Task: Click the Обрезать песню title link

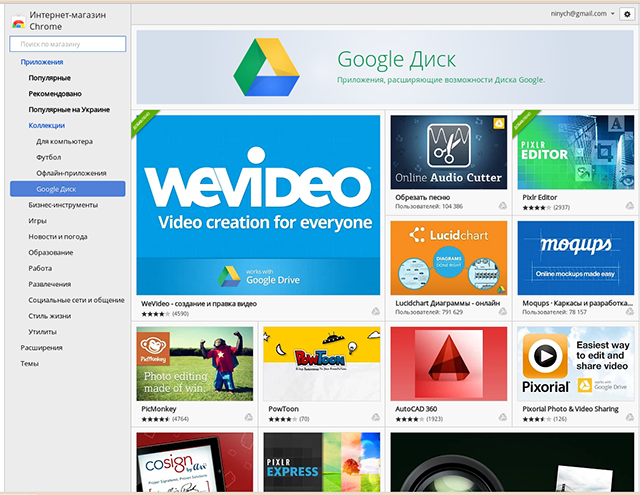Action: 422,198
